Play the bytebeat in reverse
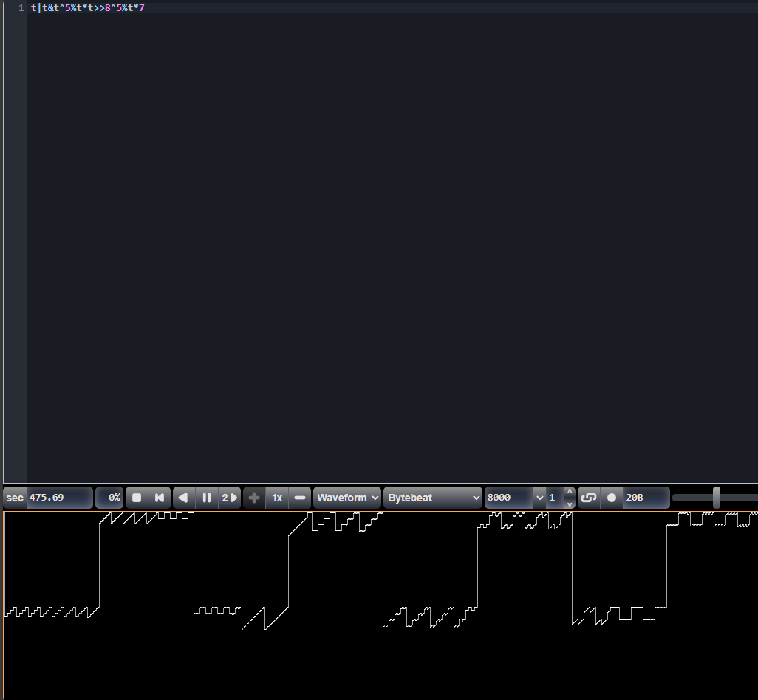The image size is (758, 700). coord(183,498)
